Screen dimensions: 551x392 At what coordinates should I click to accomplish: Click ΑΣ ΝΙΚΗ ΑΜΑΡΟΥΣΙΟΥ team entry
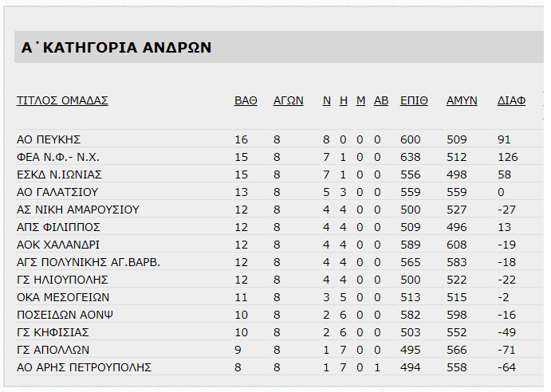[x=78, y=210]
